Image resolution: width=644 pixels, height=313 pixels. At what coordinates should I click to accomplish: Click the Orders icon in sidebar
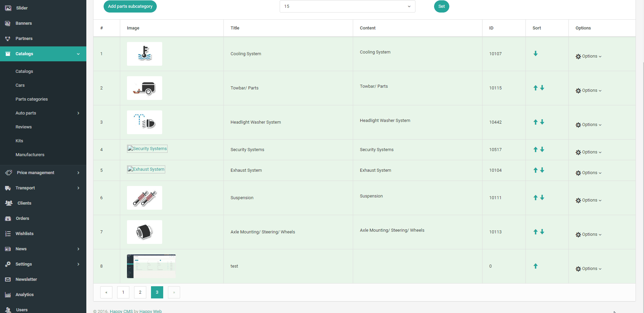(8, 218)
